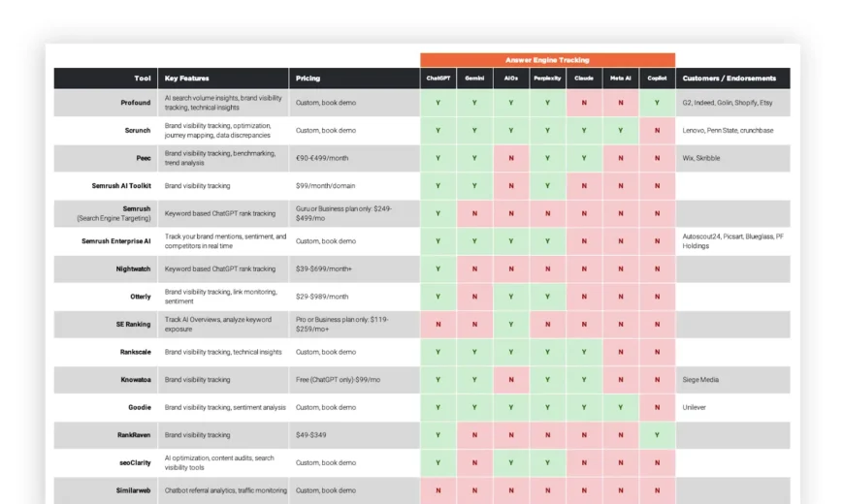Click Profound customers G2, Indeed, Golin, Shopify, Etsy
Screen dimensions: 844x504
tap(728, 103)
